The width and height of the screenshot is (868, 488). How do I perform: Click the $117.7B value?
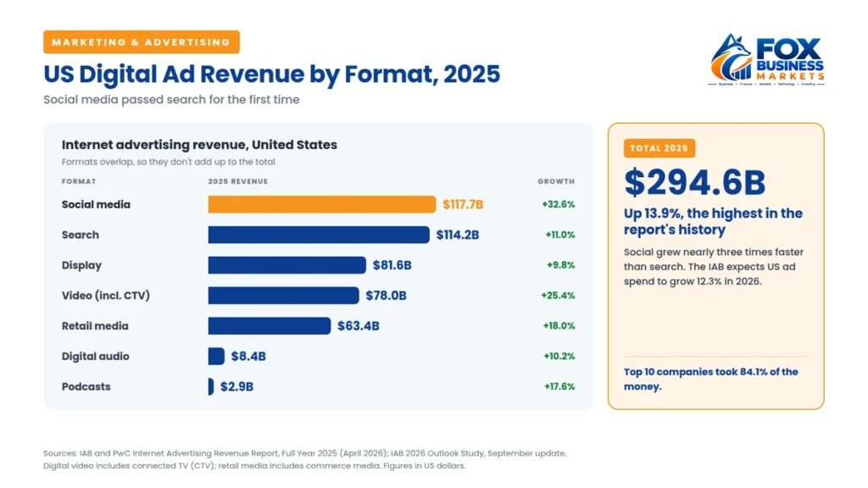click(463, 205)
